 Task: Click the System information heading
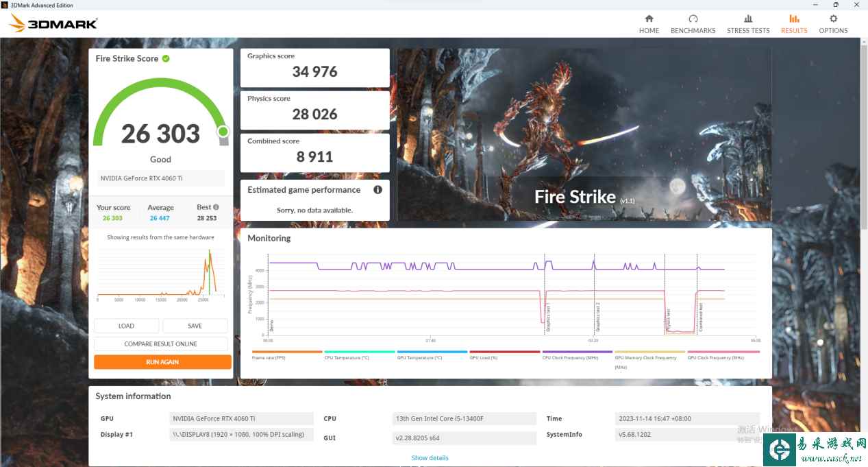133,396
